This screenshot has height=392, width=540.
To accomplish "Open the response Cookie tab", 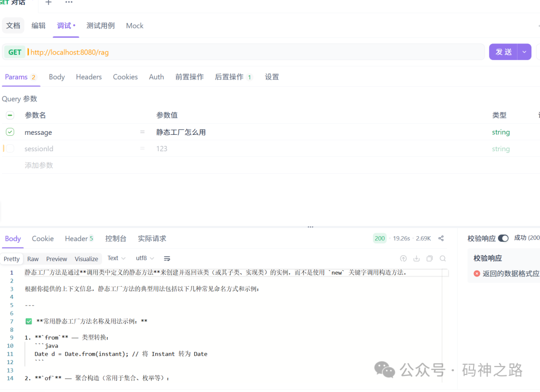I will coord(42,239).
